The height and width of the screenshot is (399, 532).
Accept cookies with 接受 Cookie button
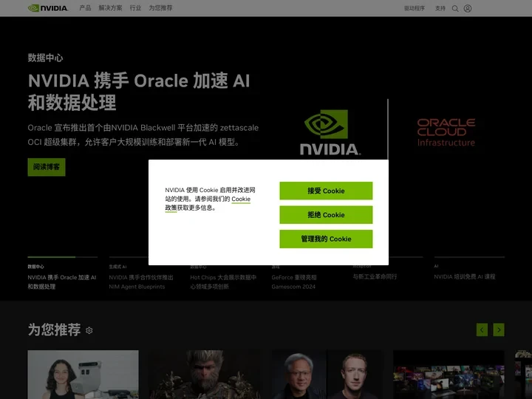(326, 191)
